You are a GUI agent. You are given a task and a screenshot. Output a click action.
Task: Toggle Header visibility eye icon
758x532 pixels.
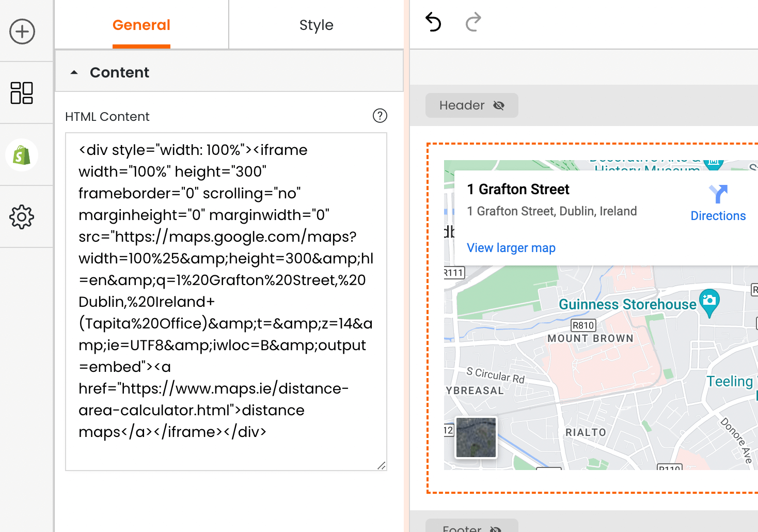coord(499,105)
